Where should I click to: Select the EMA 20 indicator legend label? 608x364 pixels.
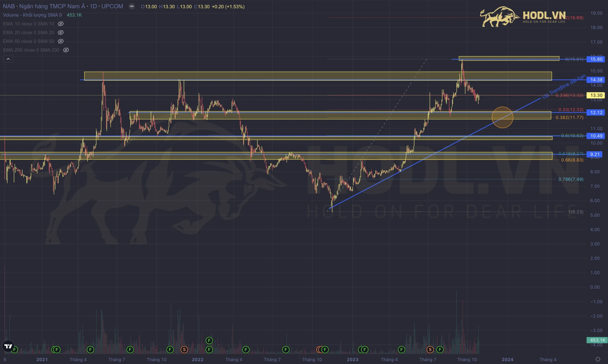[28, 32]
